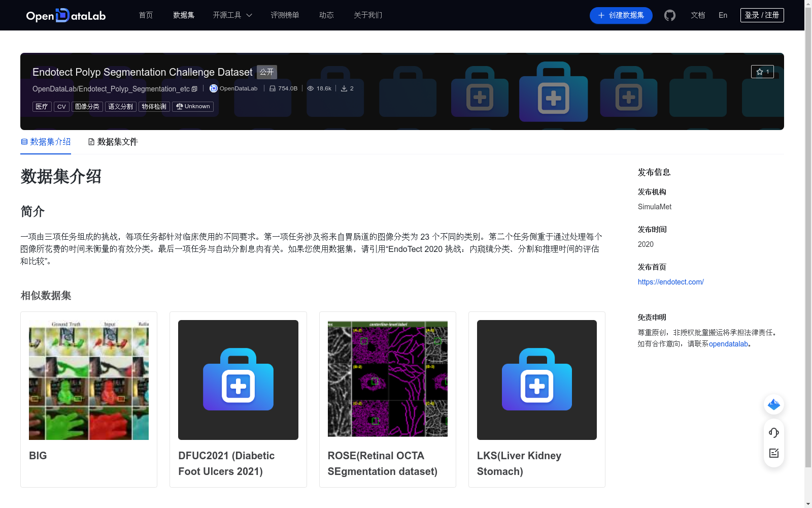Open the 关于我们 nav item
This screenshot has height=508, width=812.
point(368,15)
